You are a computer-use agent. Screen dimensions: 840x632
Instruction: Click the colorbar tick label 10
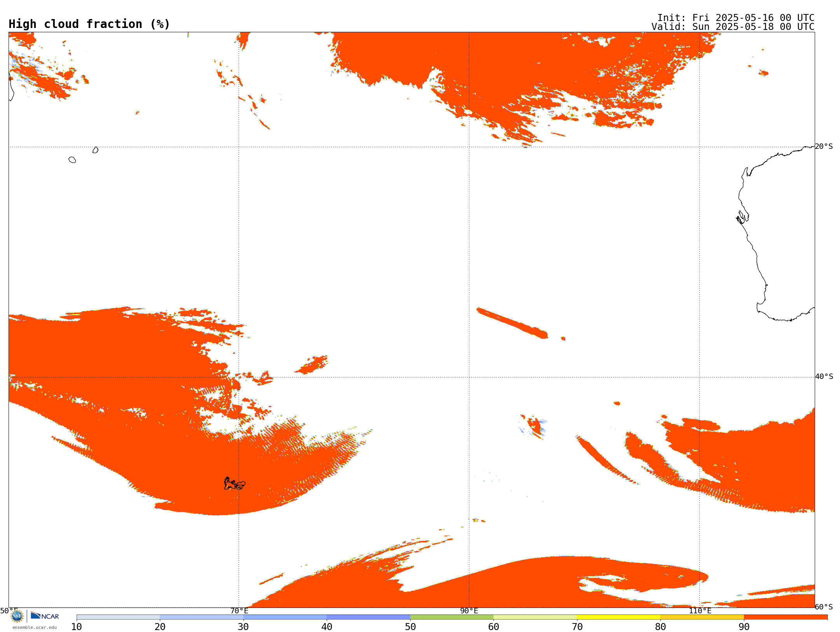(77, 627)
